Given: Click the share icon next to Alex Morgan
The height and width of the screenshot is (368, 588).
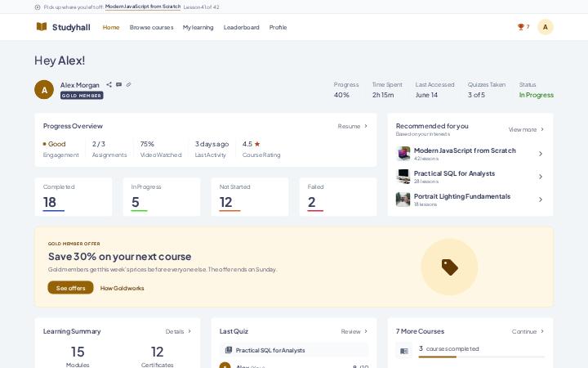Looking at the screenshot, I should pos(109,84).
